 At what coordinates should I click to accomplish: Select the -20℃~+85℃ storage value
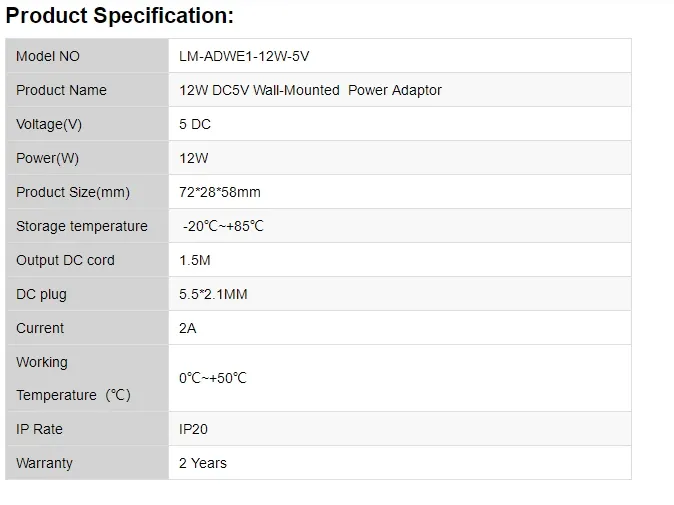223,226
